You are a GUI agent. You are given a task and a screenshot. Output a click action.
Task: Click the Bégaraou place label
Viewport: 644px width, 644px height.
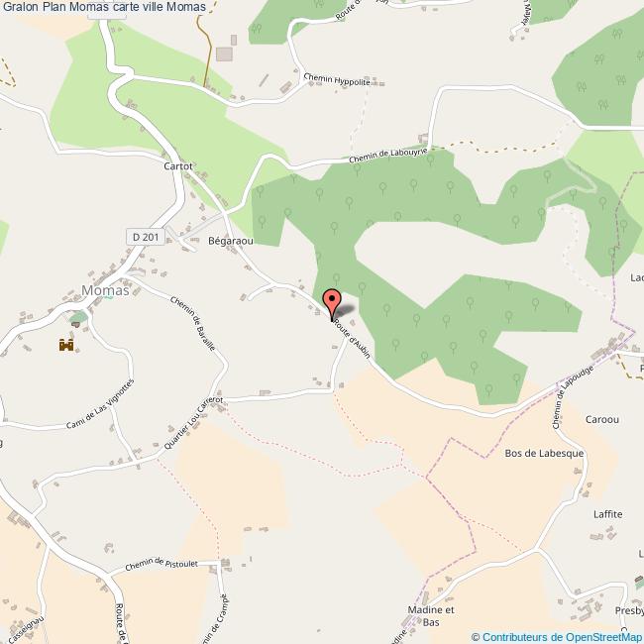point(231,241)
